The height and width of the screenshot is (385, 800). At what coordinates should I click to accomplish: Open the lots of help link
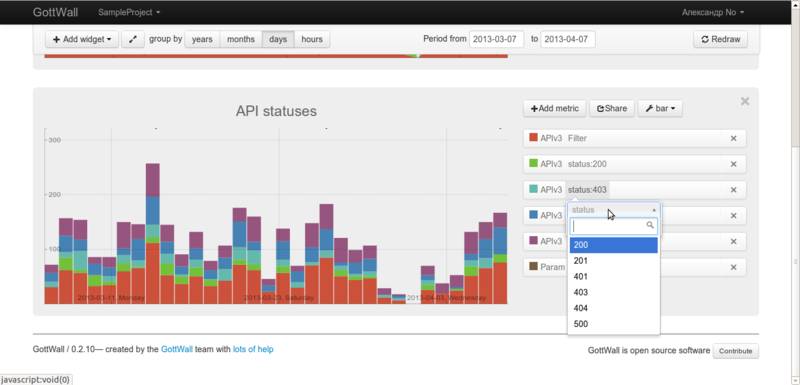pos(253,349)
